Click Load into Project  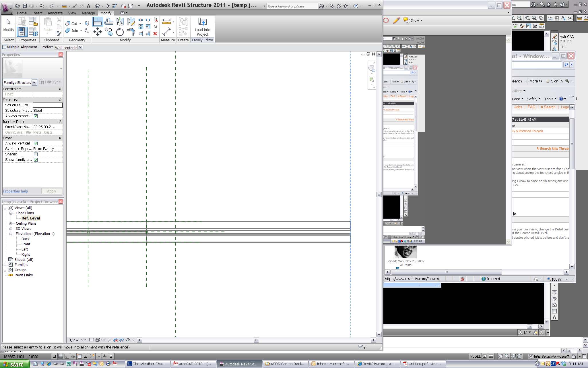coord(202,26)
